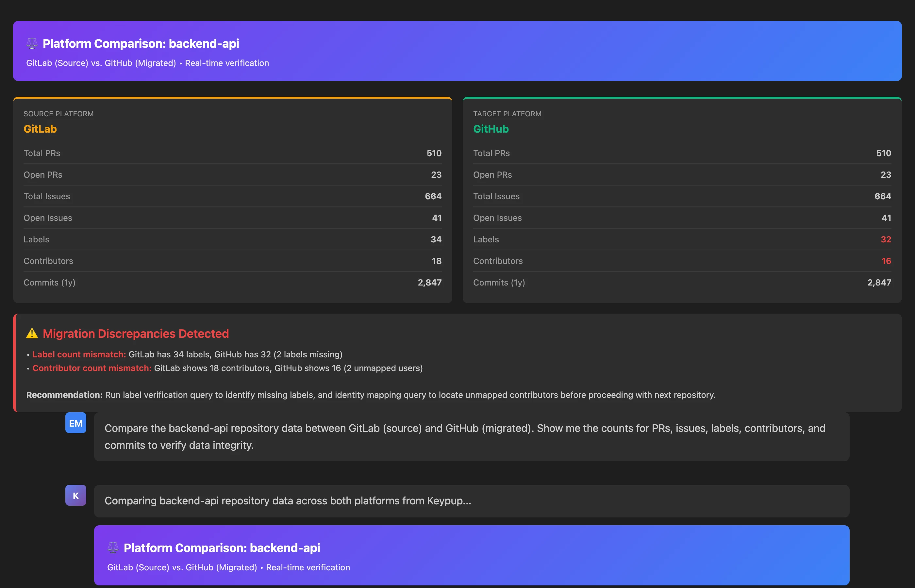The image size is (915, 588).
Task: Click the red GitHub Contributors value 16
Action: 886,261
